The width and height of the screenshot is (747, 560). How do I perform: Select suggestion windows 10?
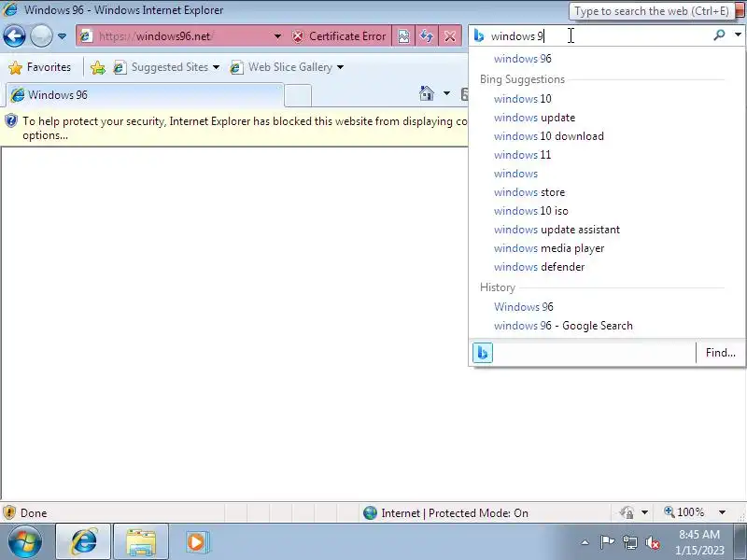click(607, 99)
